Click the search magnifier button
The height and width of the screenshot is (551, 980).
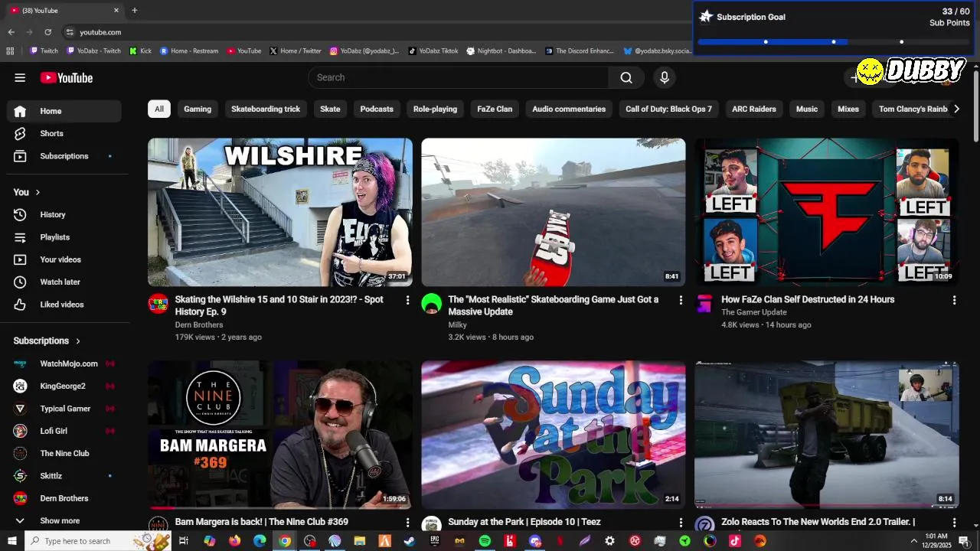pos(626,77)
